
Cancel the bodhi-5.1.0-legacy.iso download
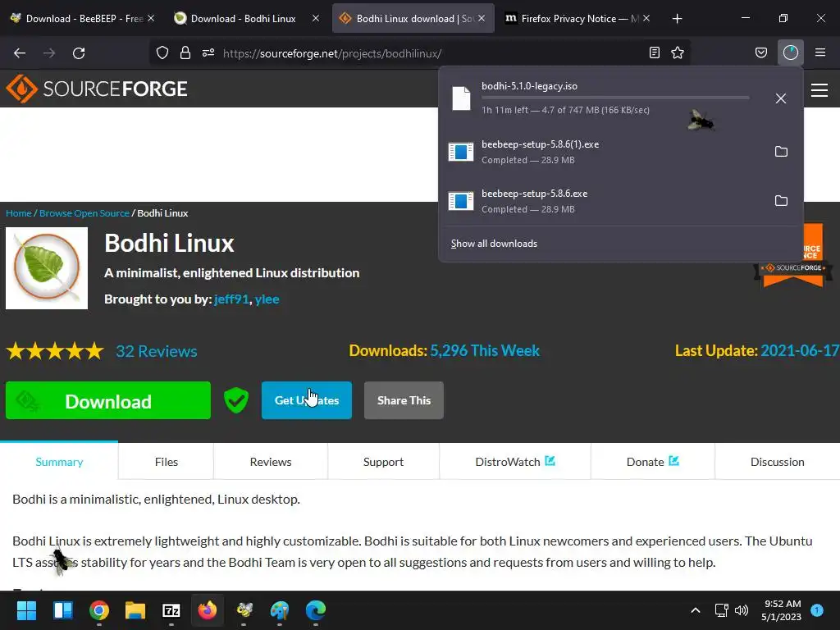781,98
